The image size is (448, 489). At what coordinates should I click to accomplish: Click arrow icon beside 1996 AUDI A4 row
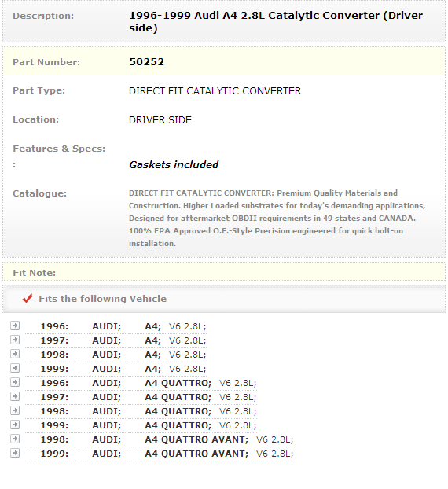15,325
